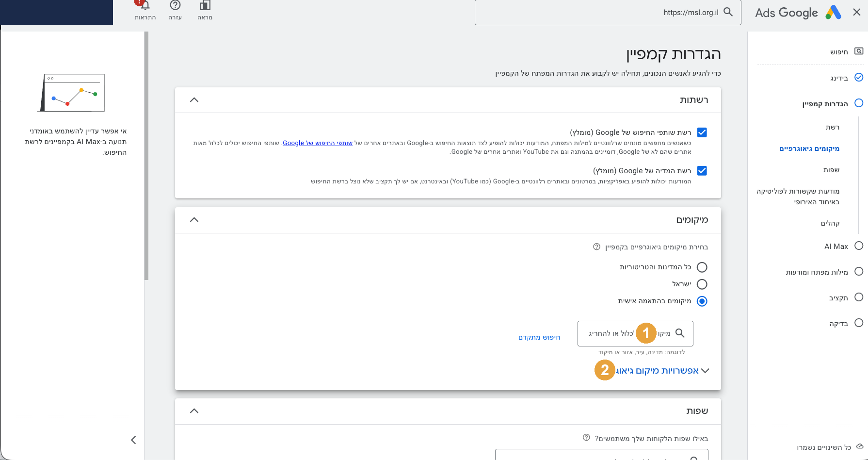The width and height of the screenshot is (868, 460).
Task: Click the keywords and ads step circle
Action: coord(859,271)
